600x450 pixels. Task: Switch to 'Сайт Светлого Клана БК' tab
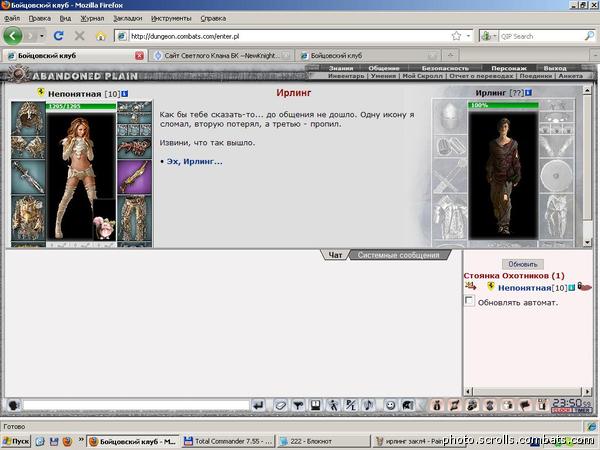tap(222, 55)
